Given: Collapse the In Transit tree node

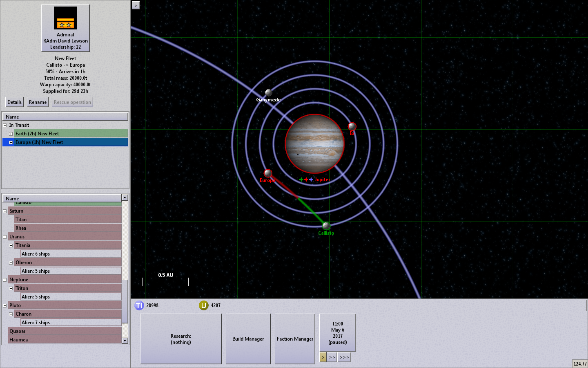Looking at the screenshot, I should tap(5, 125).
